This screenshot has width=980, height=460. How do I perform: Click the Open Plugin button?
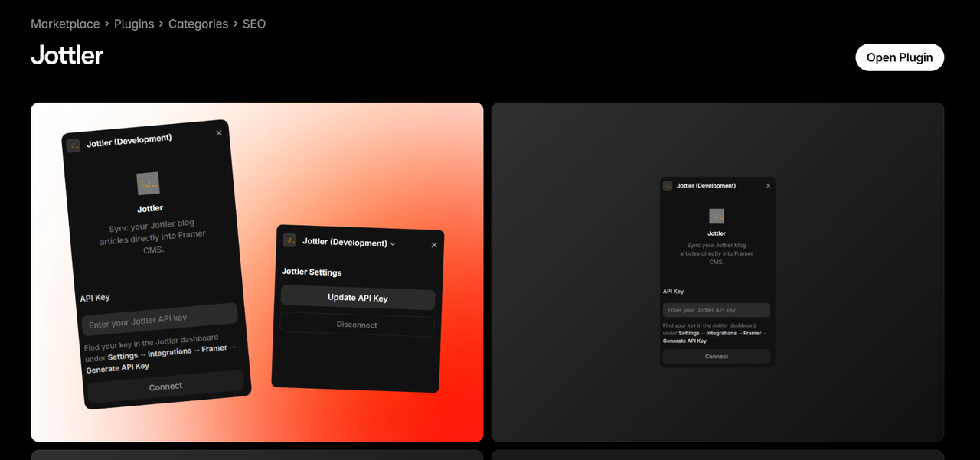(x=900, y=57)
